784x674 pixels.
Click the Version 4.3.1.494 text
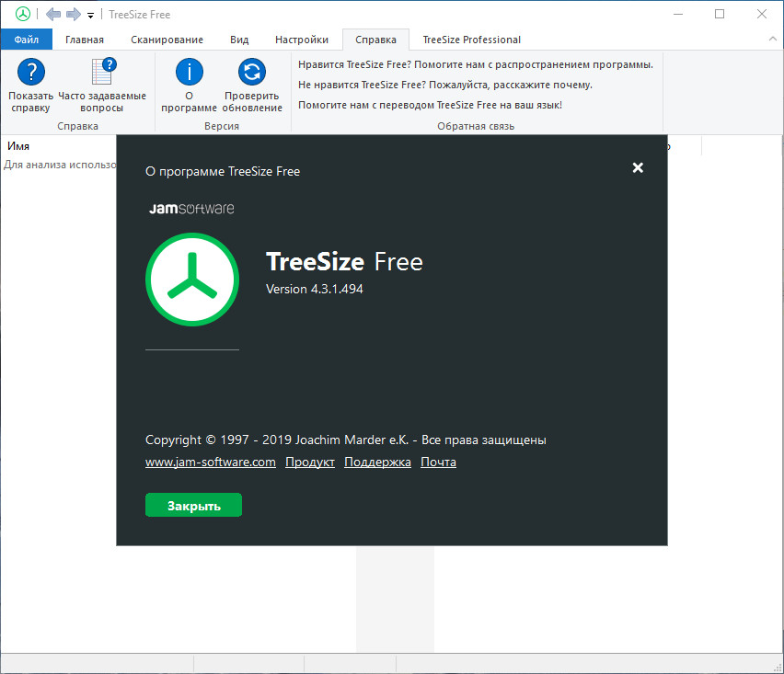pyautogui.click(x=315, y=289)
